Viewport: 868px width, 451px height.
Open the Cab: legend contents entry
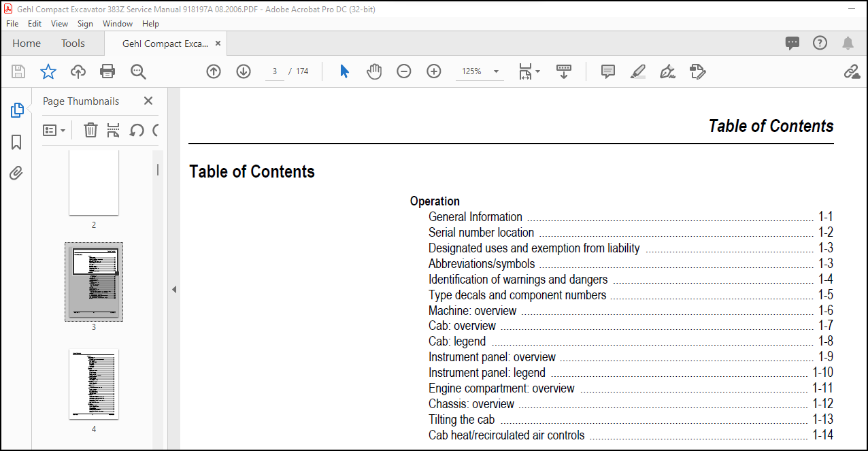(x=457, y=341)
